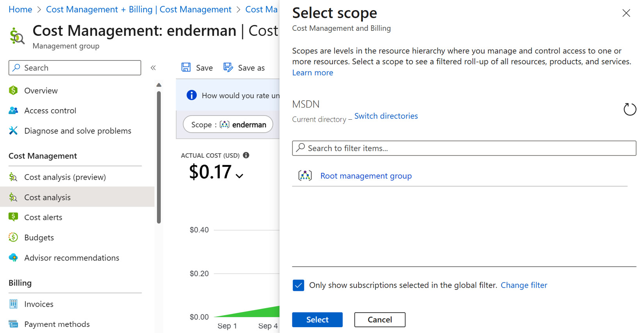
Task: Click the Root management group icon
Action: 305,176
